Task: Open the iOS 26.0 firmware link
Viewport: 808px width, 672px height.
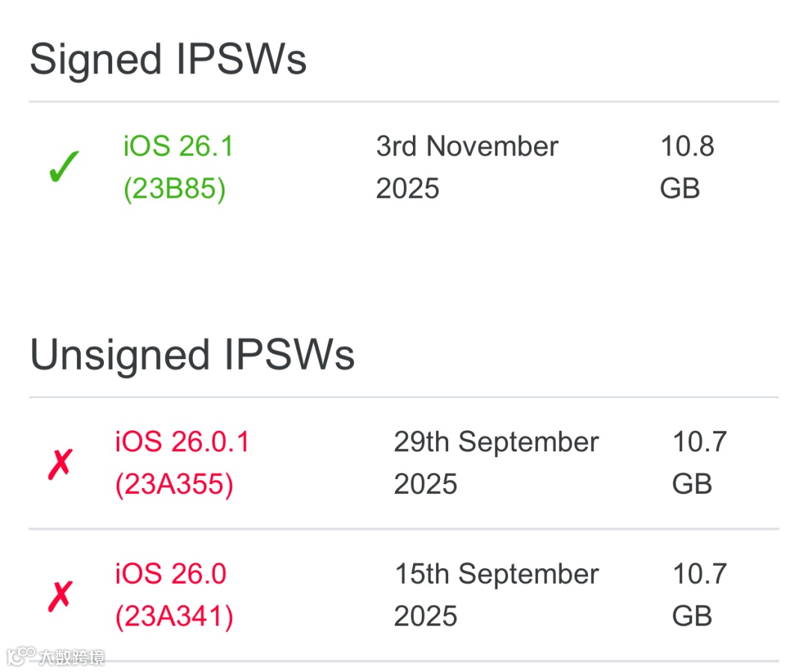Action: (171, 575)
